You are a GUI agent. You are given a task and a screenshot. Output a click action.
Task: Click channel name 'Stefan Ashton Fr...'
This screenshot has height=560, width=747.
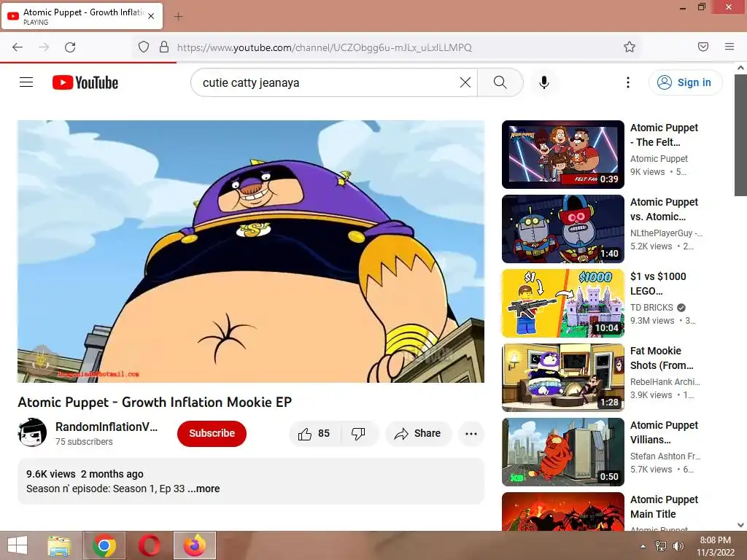(665, 456)
